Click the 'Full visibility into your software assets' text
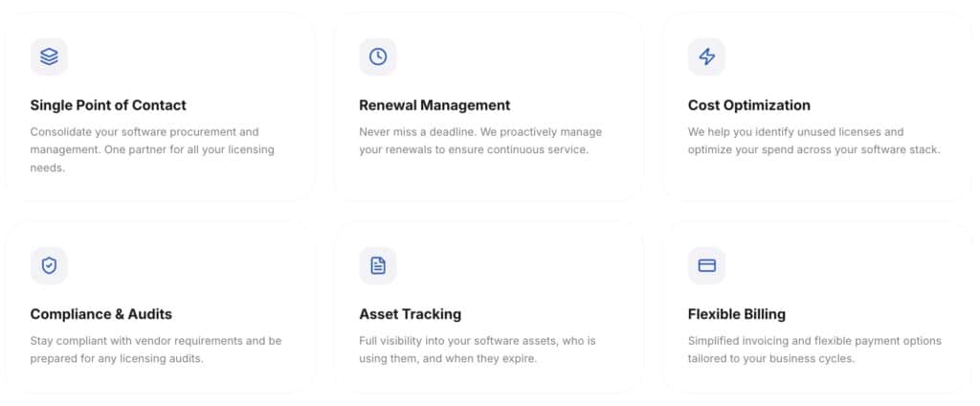980x406 pixels. pyautogui.click(x=477, y=341)
